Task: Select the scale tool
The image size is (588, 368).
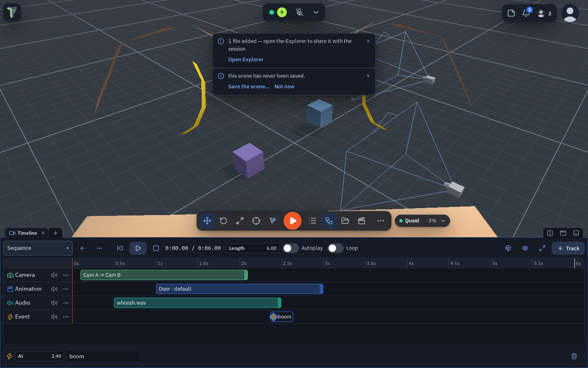Action: (x=240, y=221)
